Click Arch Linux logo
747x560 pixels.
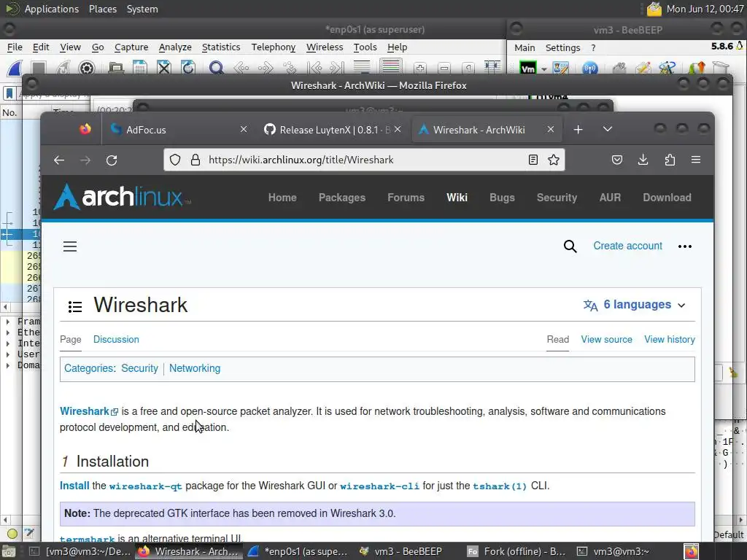coord(122,197)
